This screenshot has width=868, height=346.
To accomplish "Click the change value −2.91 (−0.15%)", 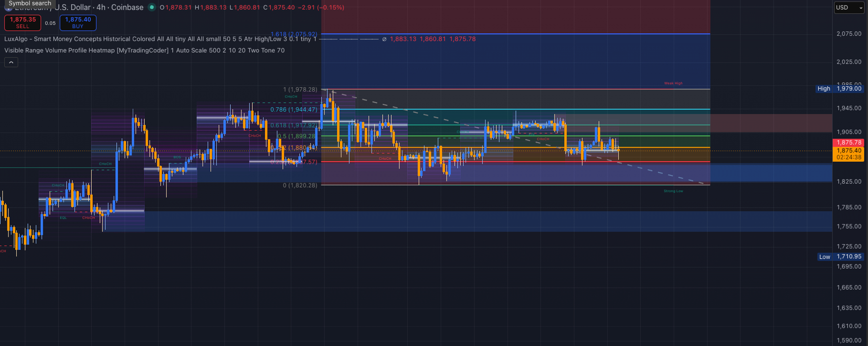I will pos(321,7).
